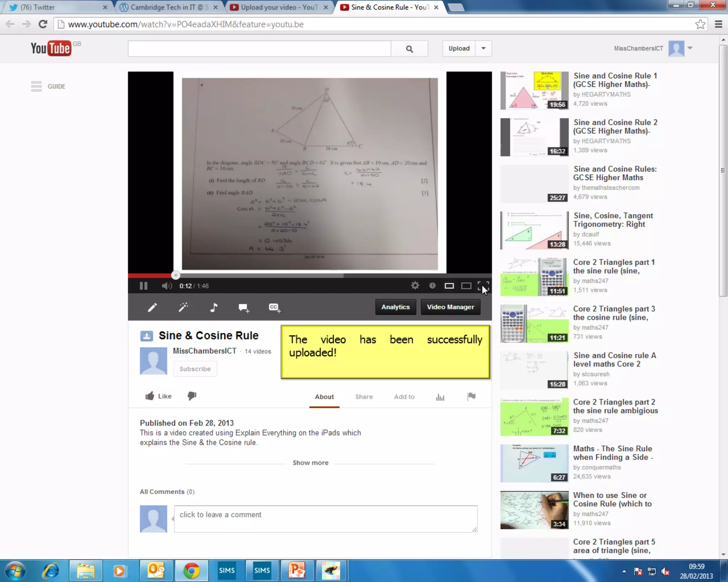Viewport: 728px width, 582px height.
Task: Switch to Upload your video tab
Action: [279, 7]
